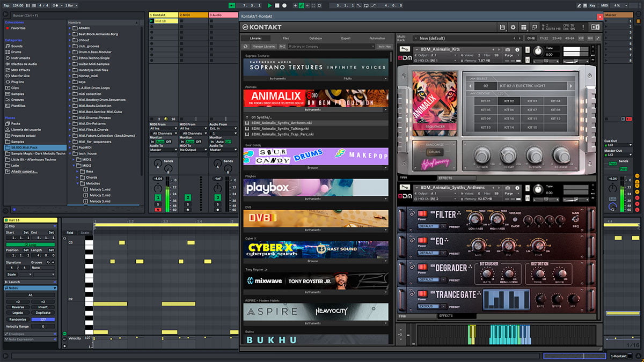Image resolution: width=644 pixels, height=362 pixels.
Task: Click the Instr Nav button
Action: [x=384, y=47]
